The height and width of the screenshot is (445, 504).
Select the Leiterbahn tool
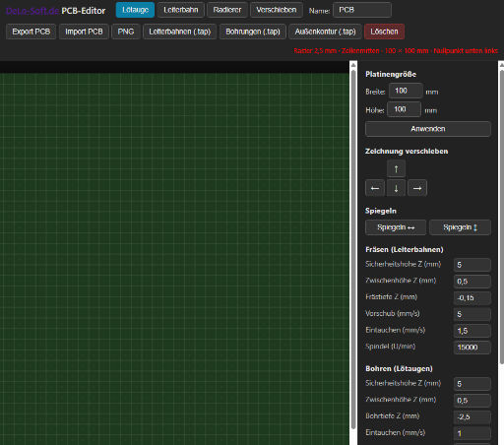point(181,10)
